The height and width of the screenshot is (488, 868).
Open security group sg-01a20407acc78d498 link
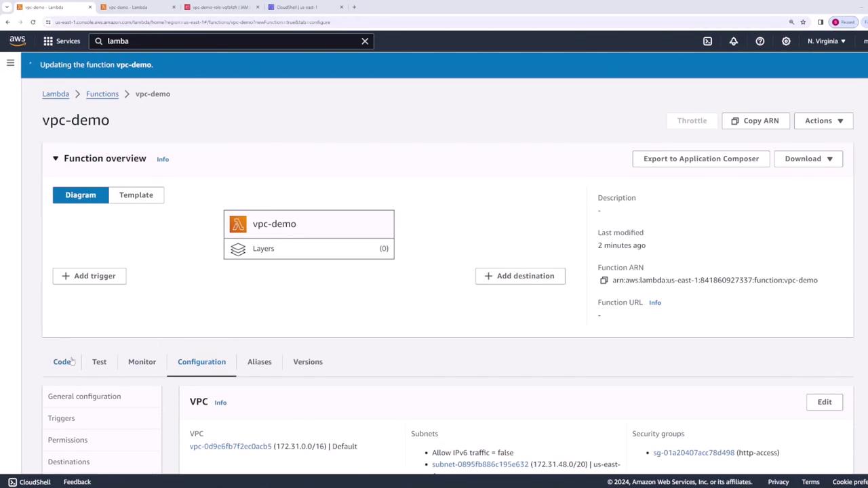pos(694,453)
